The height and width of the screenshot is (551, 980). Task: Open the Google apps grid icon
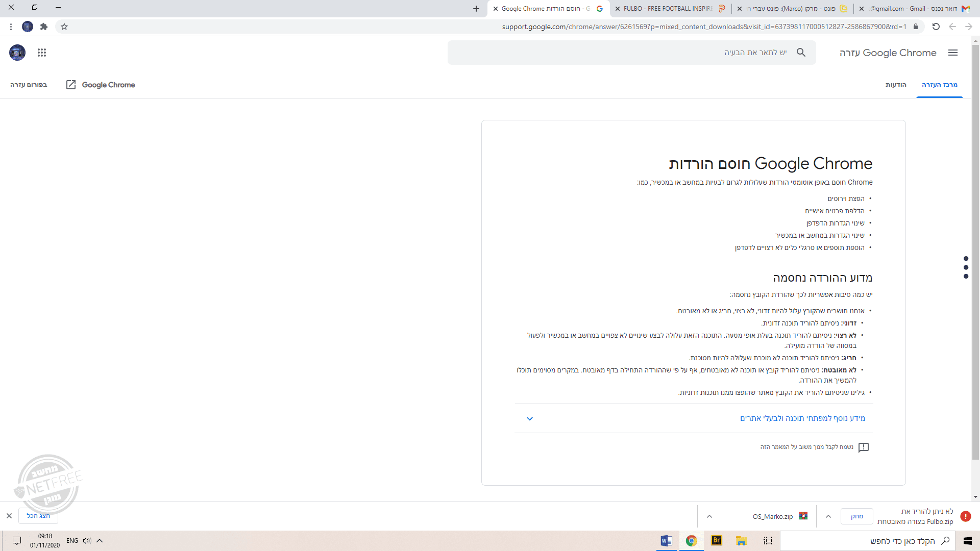pyautogui.click(x=42, y=53)
